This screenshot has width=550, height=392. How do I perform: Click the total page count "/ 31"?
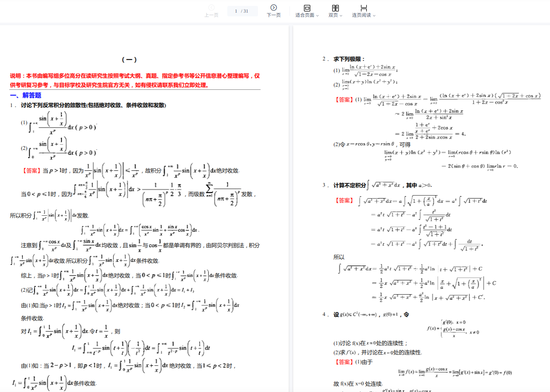(245, 11)
